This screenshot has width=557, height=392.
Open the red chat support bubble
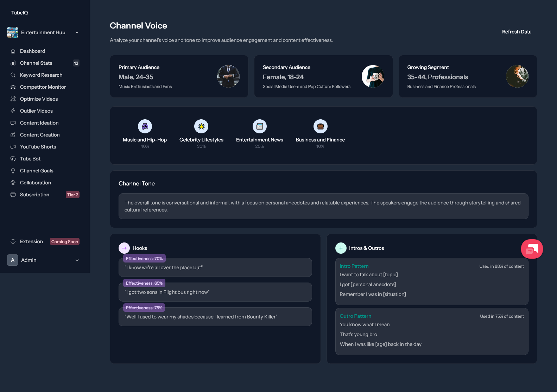pyautogui.click(x=532, y=249)
